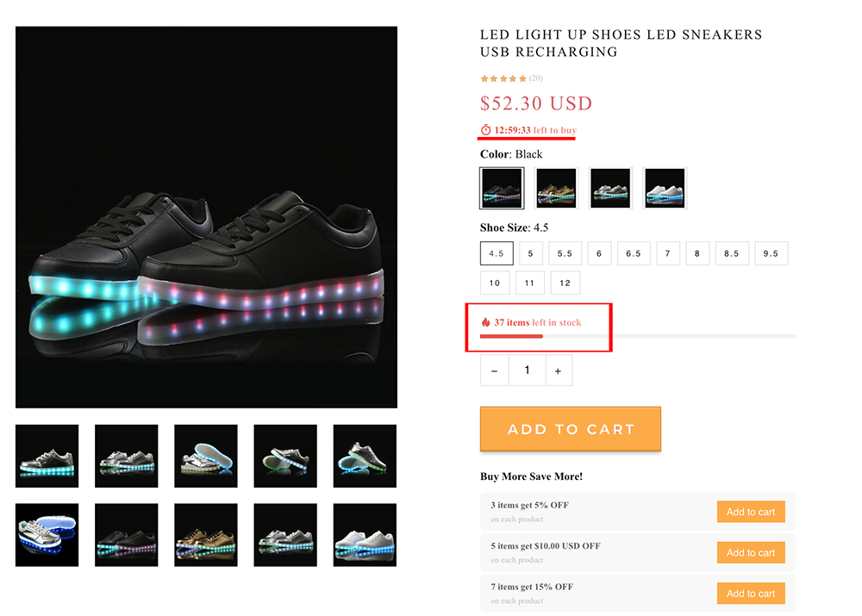Pick the white shoe color swatch
This screenshot has width=862, height=616.
click(x=665, y=188)
